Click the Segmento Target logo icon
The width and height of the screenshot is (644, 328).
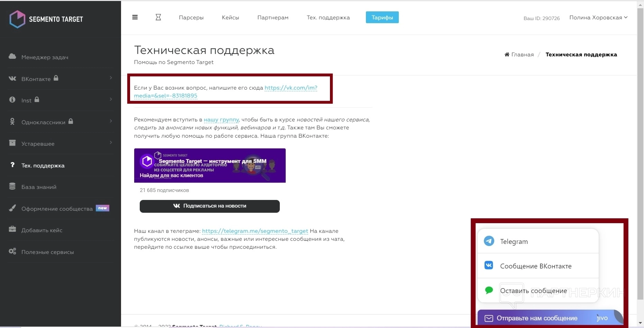[x=17, y=19]
